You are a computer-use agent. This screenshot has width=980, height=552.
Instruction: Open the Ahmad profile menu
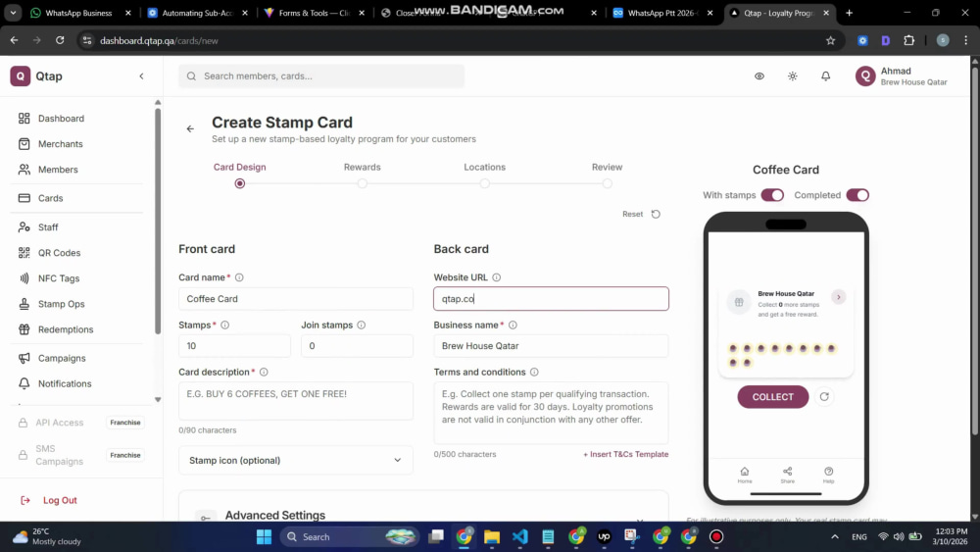(x=902, y=76)
